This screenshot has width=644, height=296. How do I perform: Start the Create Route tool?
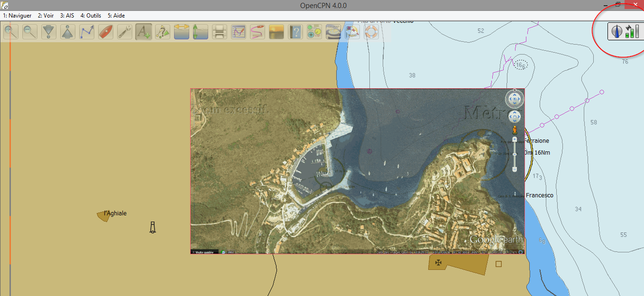click(87, 32)
